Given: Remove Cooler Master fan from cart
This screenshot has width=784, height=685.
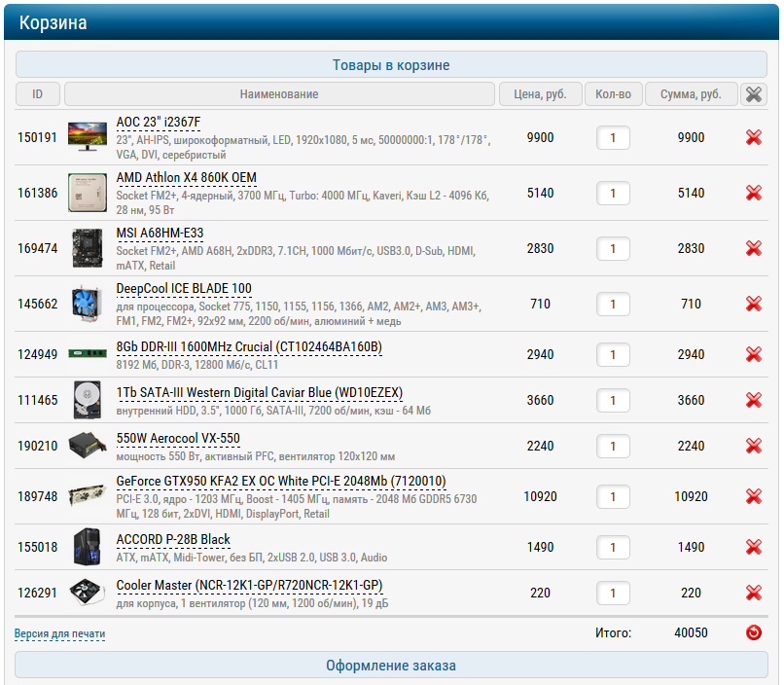Looking at the screenshot, I should (x=754, y=593).
